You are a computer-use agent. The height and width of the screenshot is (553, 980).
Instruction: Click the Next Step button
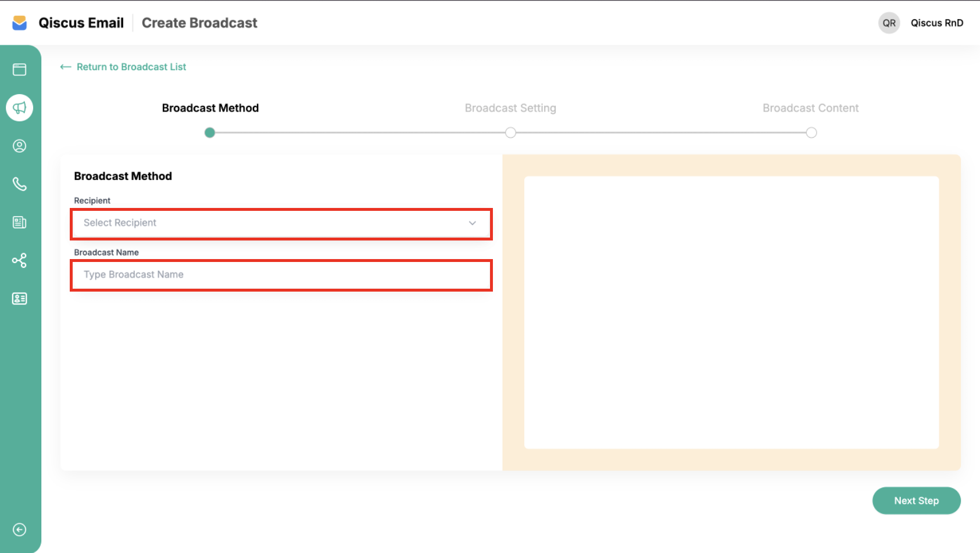[916, 501]
